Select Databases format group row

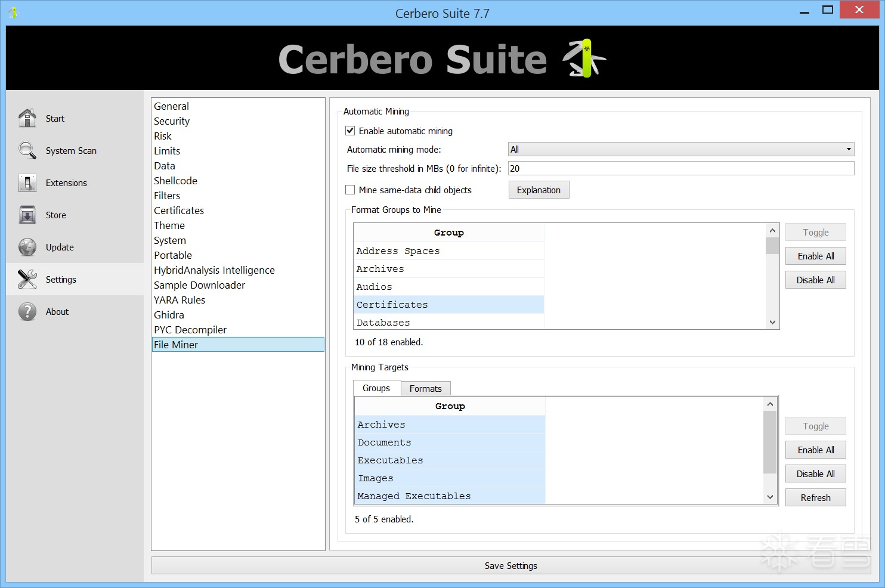(x=449, y=322)
